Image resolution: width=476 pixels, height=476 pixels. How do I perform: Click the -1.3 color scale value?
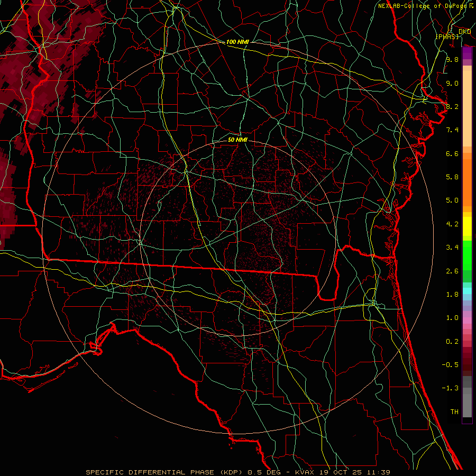click(x=450, y=388)
